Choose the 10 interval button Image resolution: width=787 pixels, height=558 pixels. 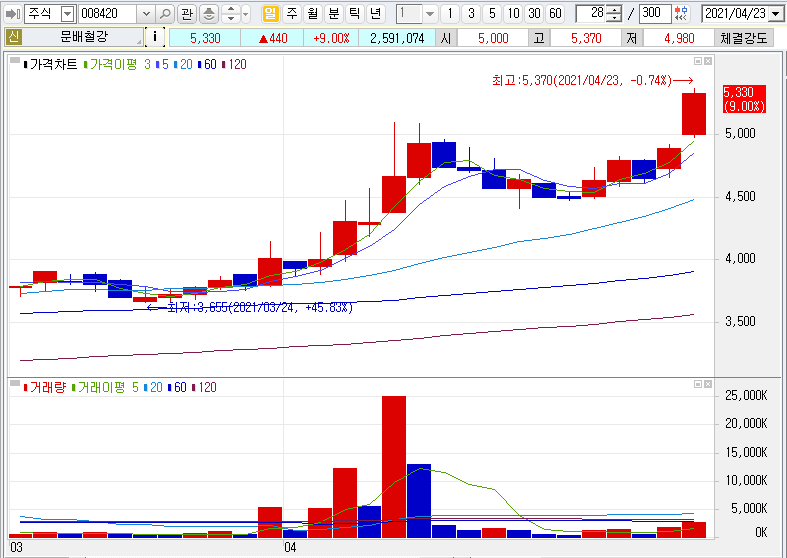513,14
